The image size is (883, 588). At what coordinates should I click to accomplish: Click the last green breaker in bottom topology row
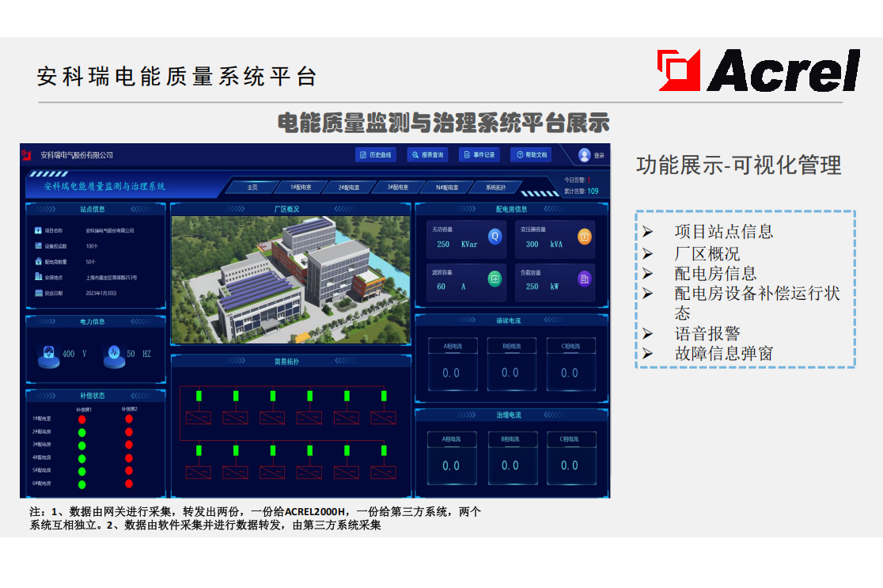(x=384, y=450)
